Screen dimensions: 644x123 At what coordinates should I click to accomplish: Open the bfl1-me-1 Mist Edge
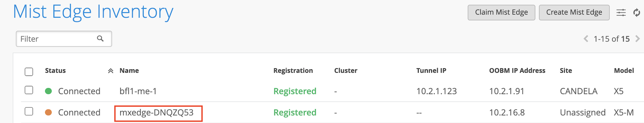pos(138,91)
